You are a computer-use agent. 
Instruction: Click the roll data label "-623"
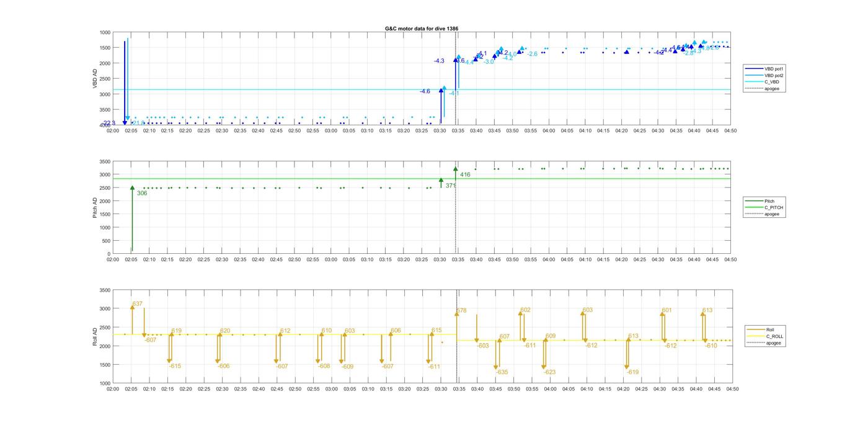click(x=549, y=372)
